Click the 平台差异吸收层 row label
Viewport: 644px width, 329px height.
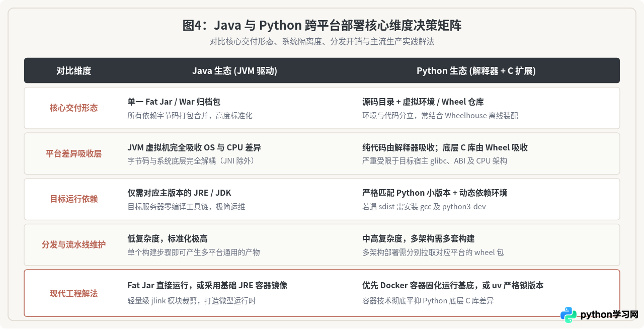[73, 153]
